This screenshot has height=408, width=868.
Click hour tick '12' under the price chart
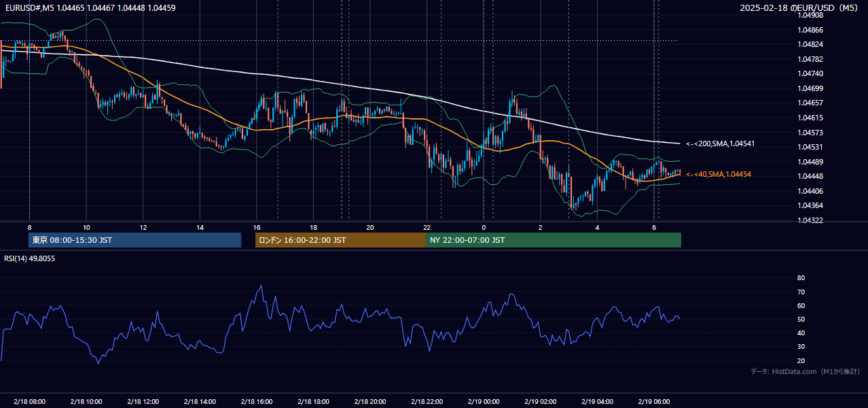[143, 227]
